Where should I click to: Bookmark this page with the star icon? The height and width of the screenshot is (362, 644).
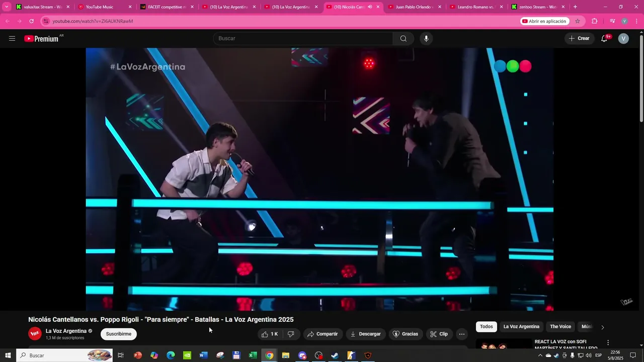pyautogui.click(x=578, y=21)
